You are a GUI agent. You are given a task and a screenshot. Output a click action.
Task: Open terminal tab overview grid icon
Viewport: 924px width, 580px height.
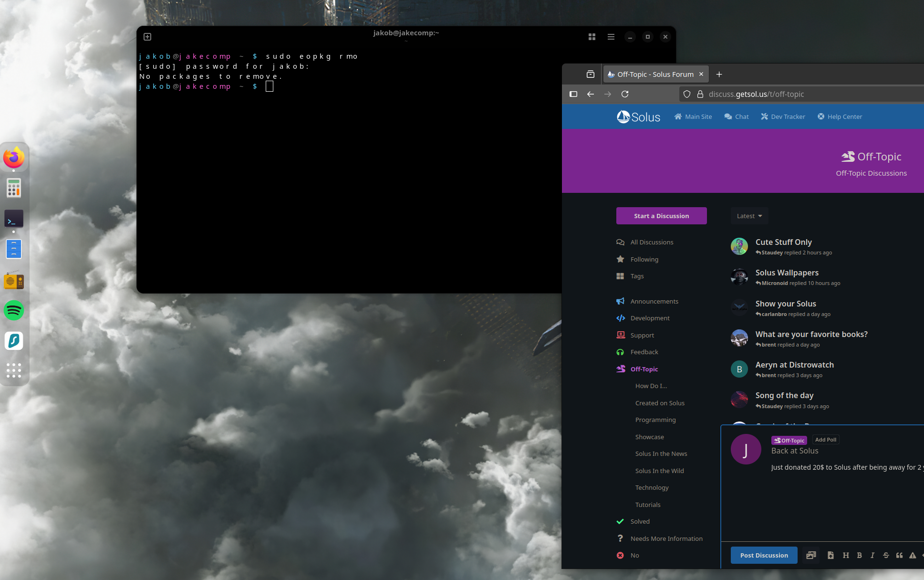click(x=592, y=37)
